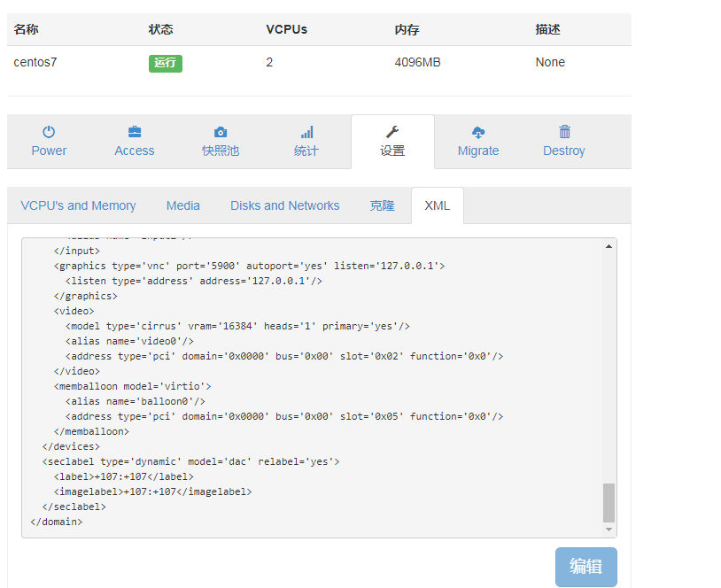The height and width of the screenshot is (588, 721).
Task: Select the briefcase icon for Access
Action: [134, 131]
